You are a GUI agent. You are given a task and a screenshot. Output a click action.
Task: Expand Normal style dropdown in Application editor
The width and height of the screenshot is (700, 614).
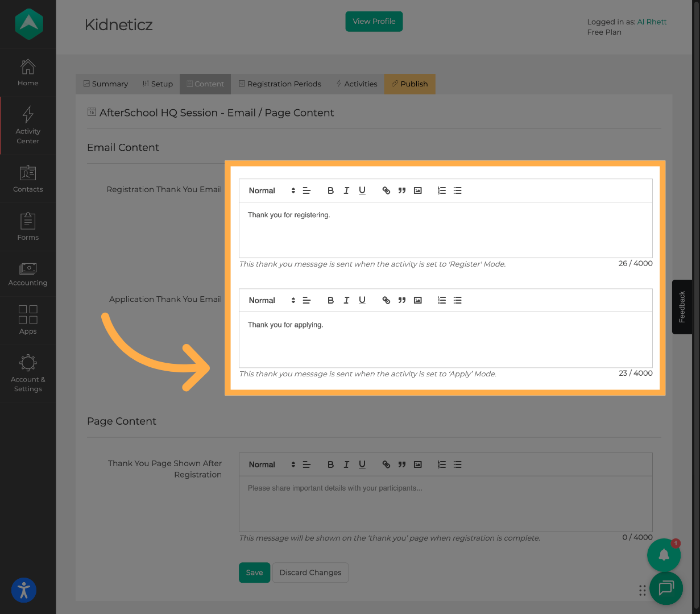[x=272, y=300]
